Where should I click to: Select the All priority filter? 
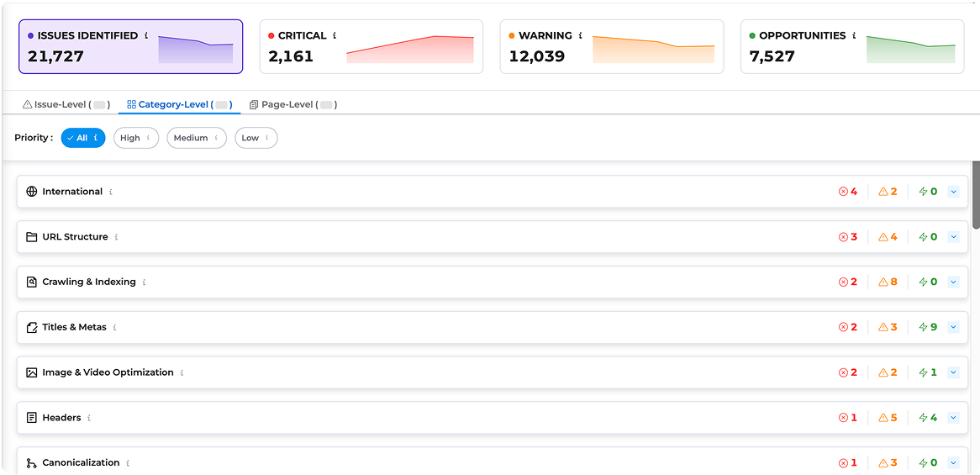(x=82, y=138)
